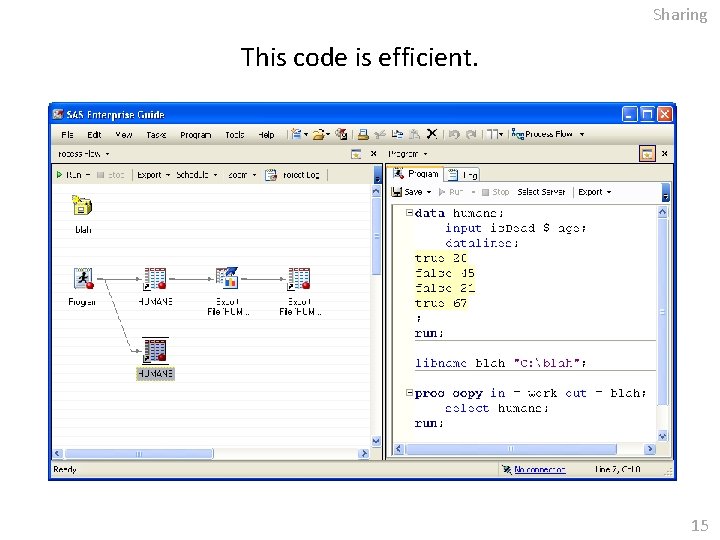The image size is (720, 540).
Task: Click the 'false 45' data line
Action: click(x=444, y=273)
